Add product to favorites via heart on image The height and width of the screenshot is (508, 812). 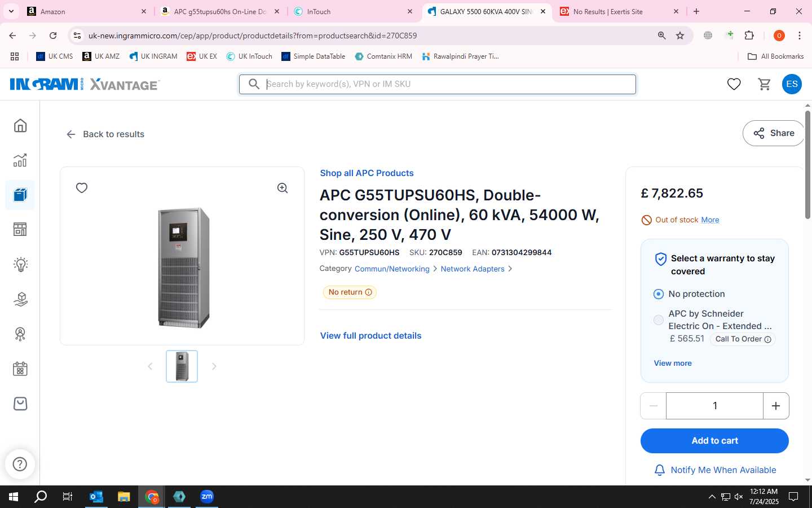pyautogui.click(x=82, y=188)
